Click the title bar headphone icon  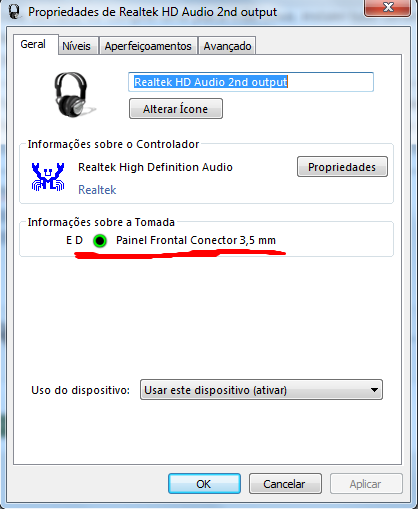[x=14, y=12]
